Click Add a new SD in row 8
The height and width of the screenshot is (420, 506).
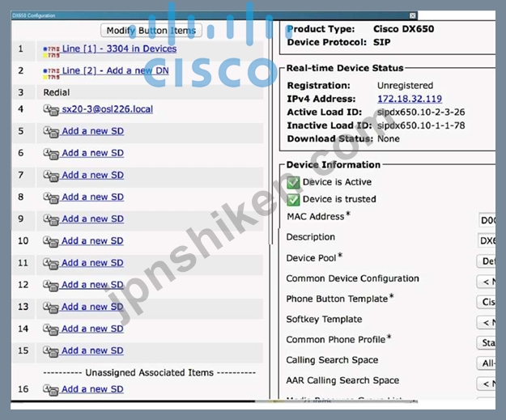click(92, 197)
